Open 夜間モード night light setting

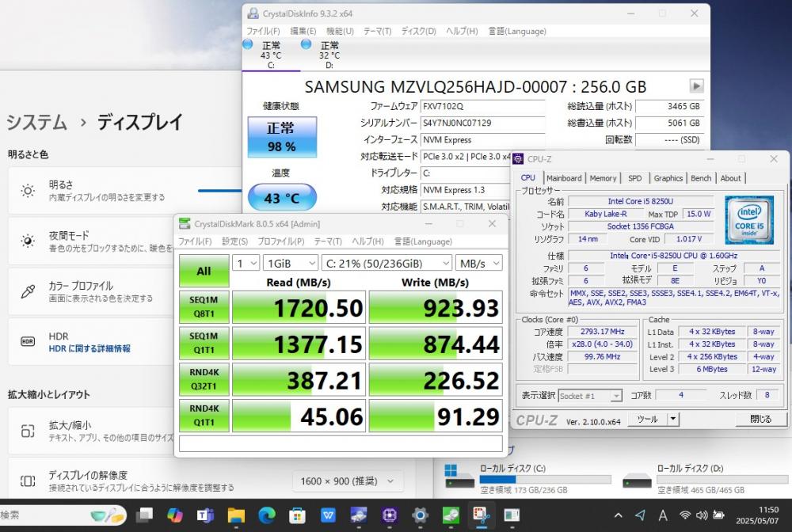(90, 241)
